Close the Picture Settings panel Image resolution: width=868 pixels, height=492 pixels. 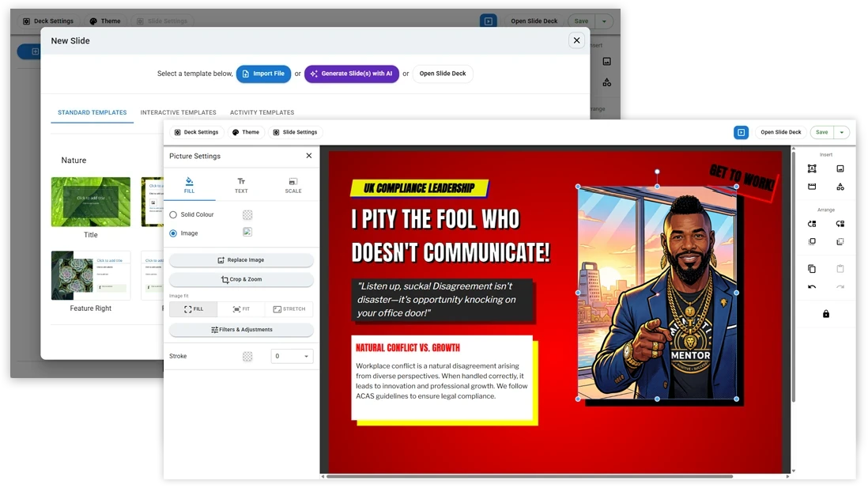coord(309,156)
